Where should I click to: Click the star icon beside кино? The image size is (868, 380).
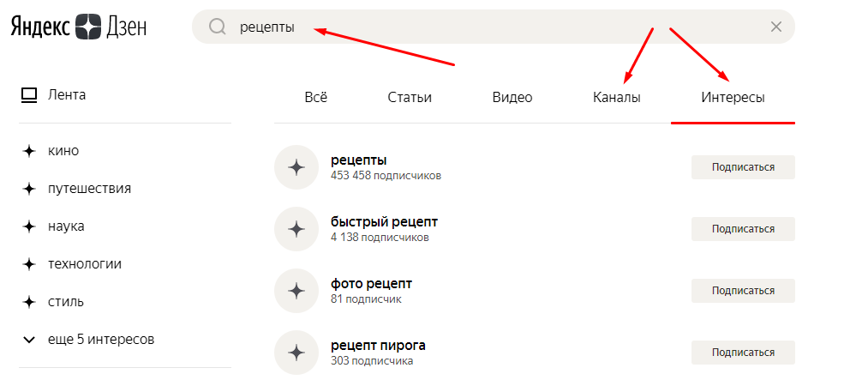tap(29, 151)
